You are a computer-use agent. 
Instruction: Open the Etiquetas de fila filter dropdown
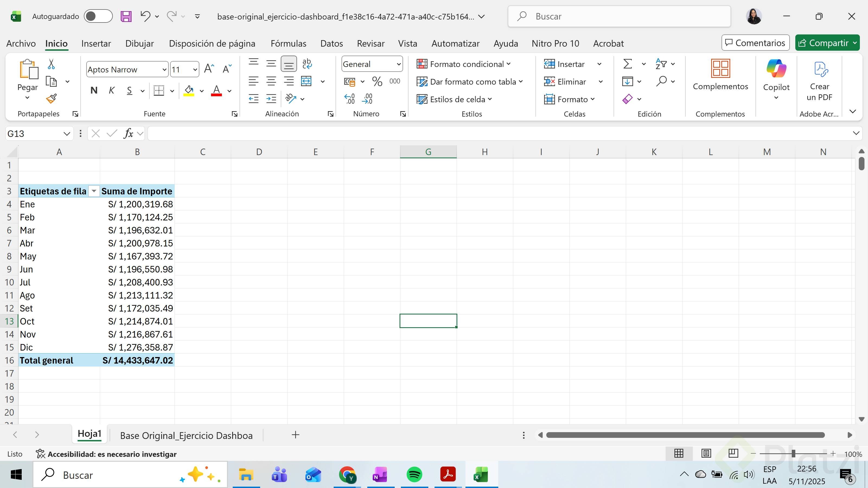pyautogui.click(x=94, y=191)
